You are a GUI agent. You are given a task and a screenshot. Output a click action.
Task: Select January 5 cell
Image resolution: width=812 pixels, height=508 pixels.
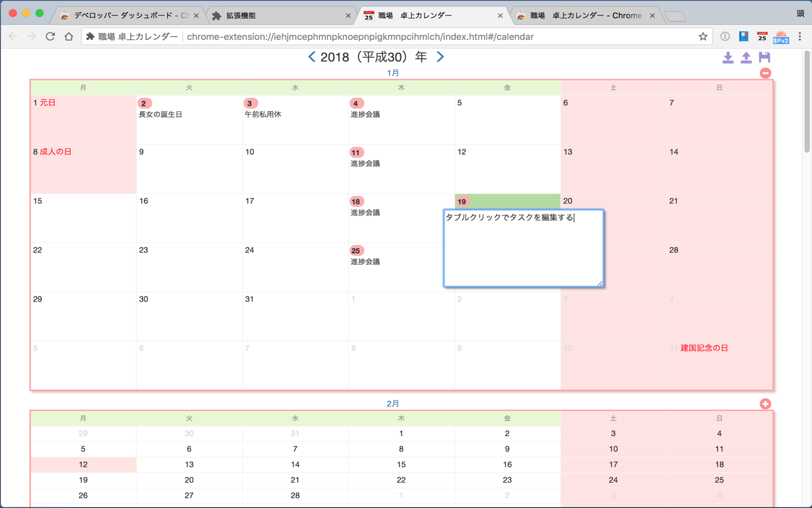coord(507,120)
